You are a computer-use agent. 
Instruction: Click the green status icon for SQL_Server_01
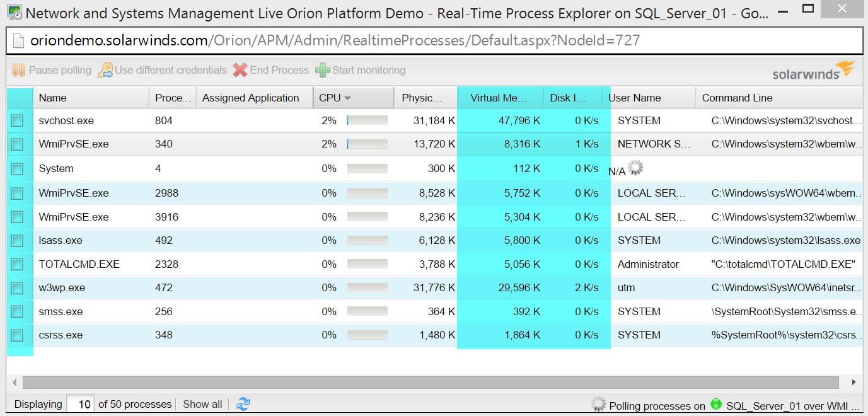tap(716, 404)
